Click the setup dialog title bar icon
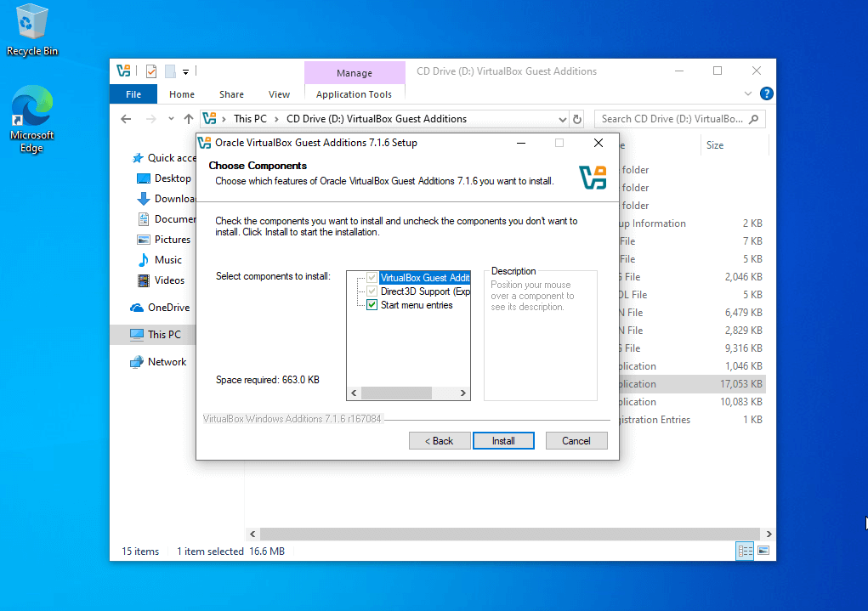The image size is (868, 611). pyautogui.click(x=205, y=143)
